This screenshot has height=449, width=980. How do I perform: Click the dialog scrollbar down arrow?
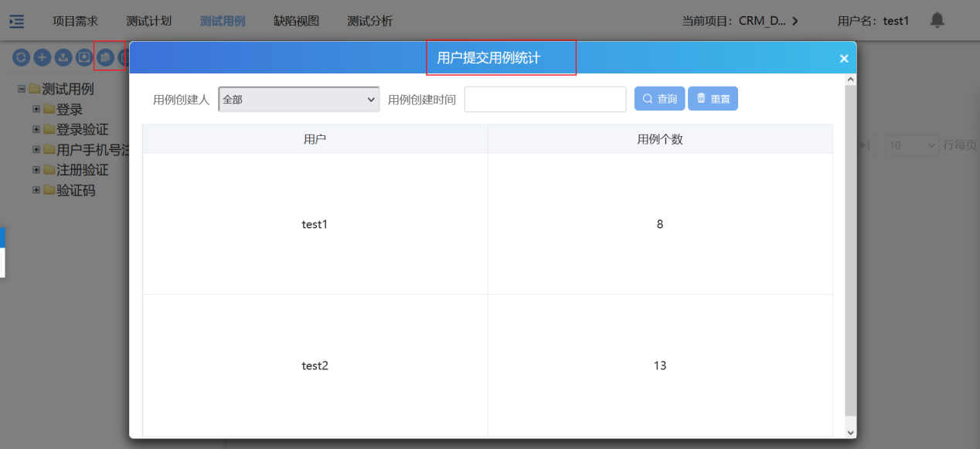[850, 433]
